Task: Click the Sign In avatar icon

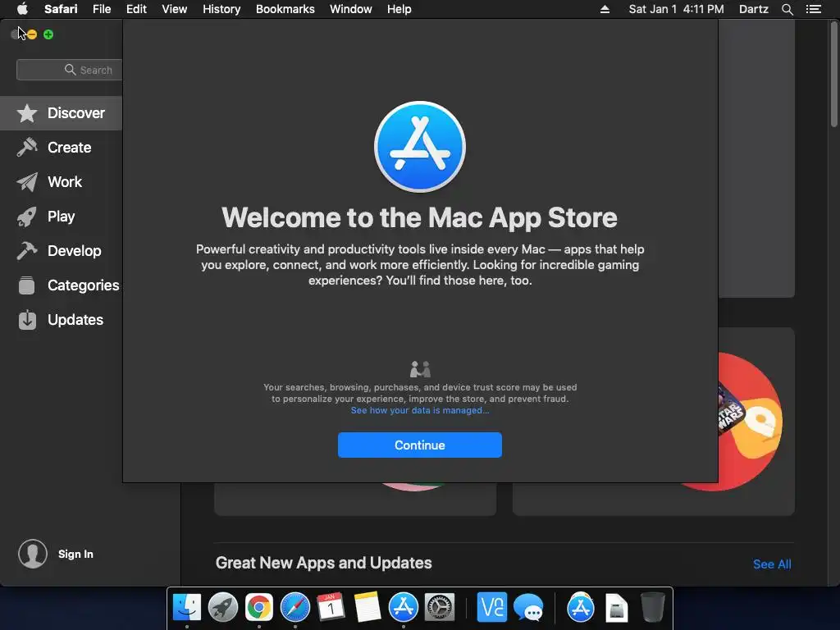Action: (33, 554)
